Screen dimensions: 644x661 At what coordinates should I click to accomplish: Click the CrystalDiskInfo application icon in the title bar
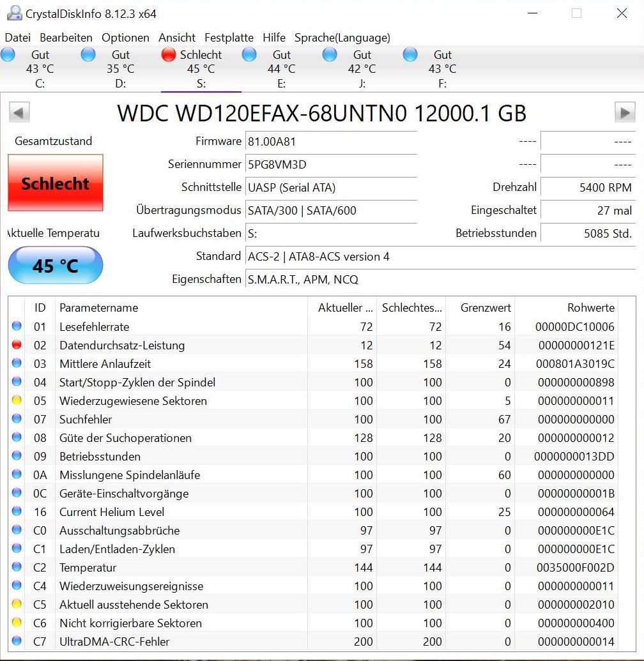[13, 12]
